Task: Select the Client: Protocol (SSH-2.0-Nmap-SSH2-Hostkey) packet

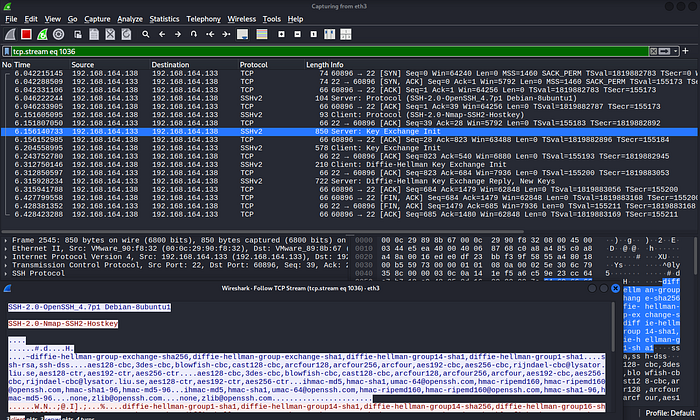Action: tap(349, 115)
